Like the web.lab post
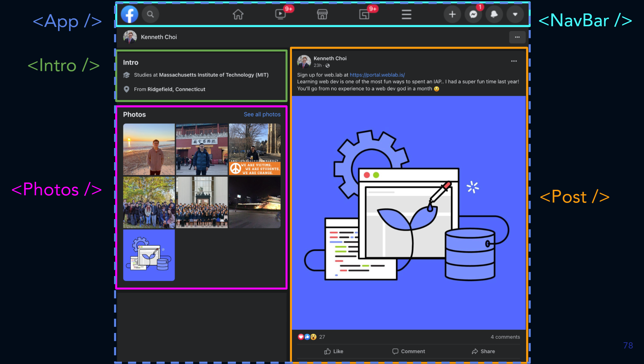 [334, 351]
